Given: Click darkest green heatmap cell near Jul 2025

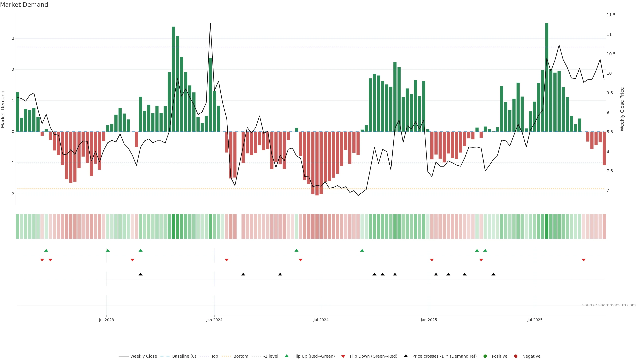Looking at the screenshot, I should [547, 226].
